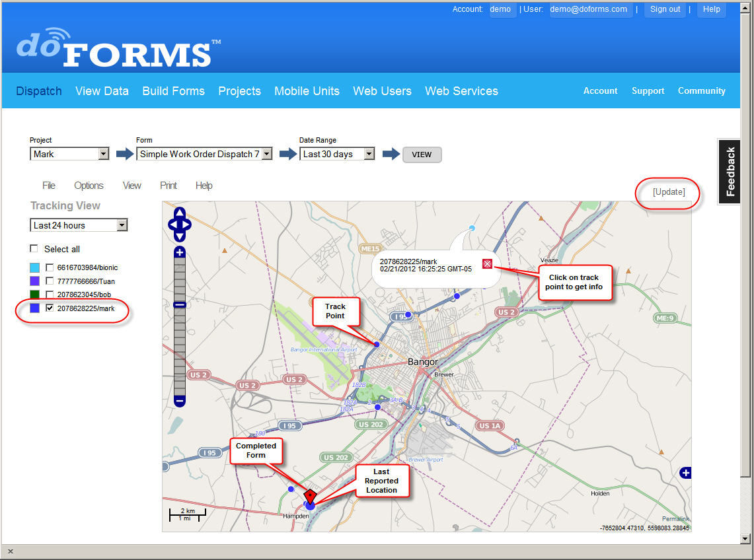The image size is (754, 560).
Task: Uncheck the 2078628225/mark device
Action: pyautogui.click(x=50, y=308)
